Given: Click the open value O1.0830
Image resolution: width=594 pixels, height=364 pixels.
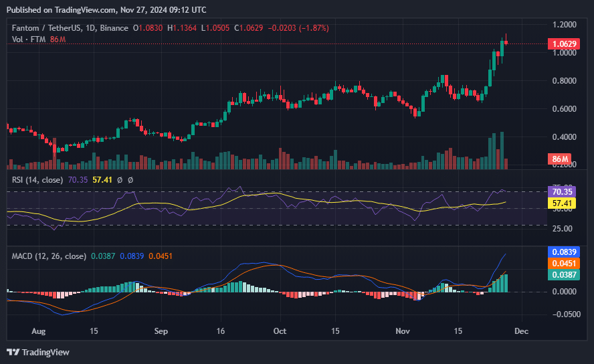Looking at the screenshot, I should (x=148, y=28).
